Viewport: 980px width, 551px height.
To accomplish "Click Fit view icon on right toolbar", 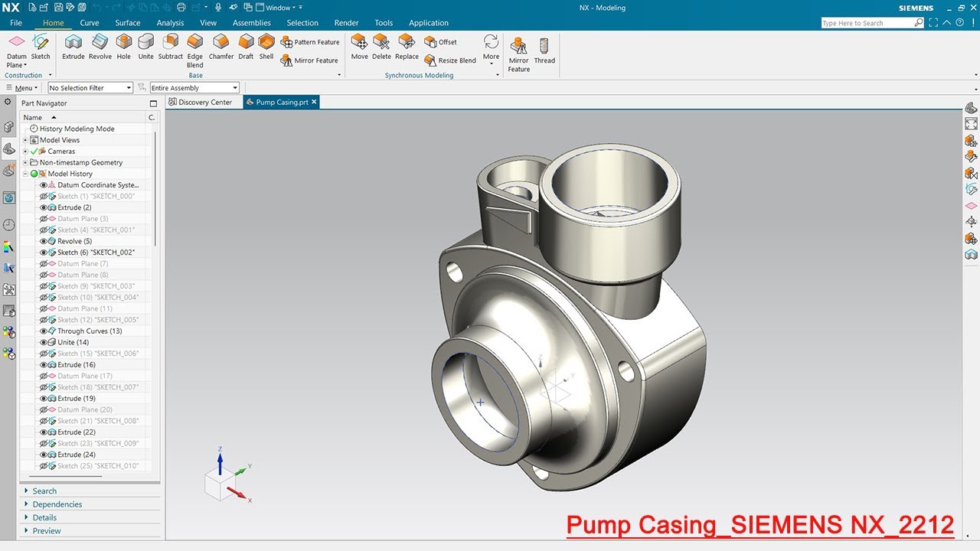I will click(971, 123).
